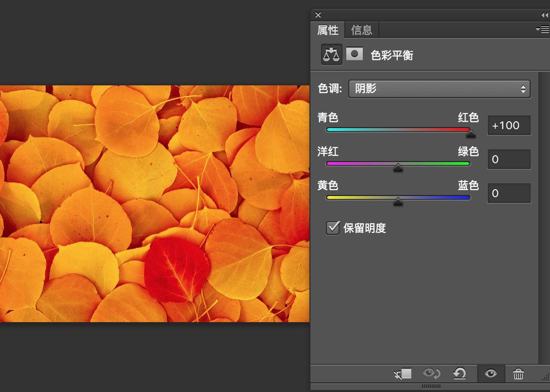This screenshot has height=392, width=550.
Task: Click the clip to layer icon
Action: pyautogui.click(x=403, y=374)
